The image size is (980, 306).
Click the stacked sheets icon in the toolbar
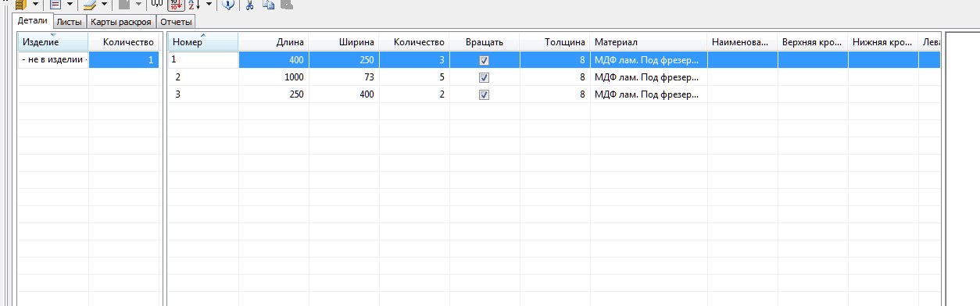point(89,4)
